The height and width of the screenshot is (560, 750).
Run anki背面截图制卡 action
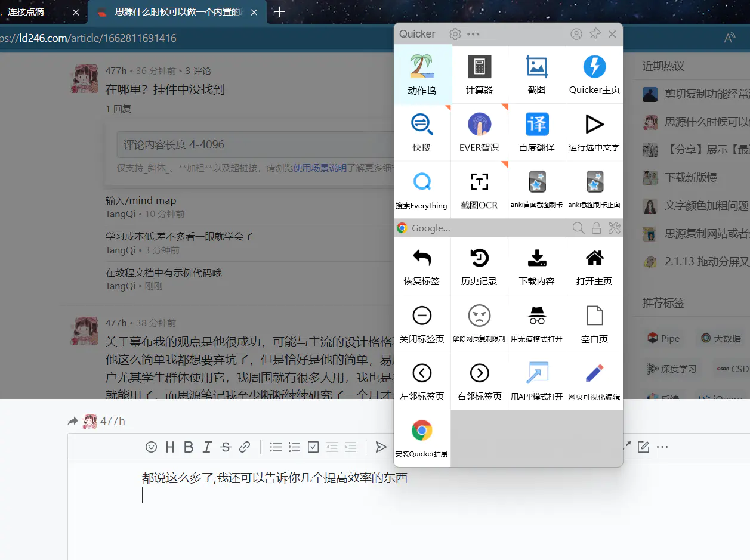(x=537, y=190)
